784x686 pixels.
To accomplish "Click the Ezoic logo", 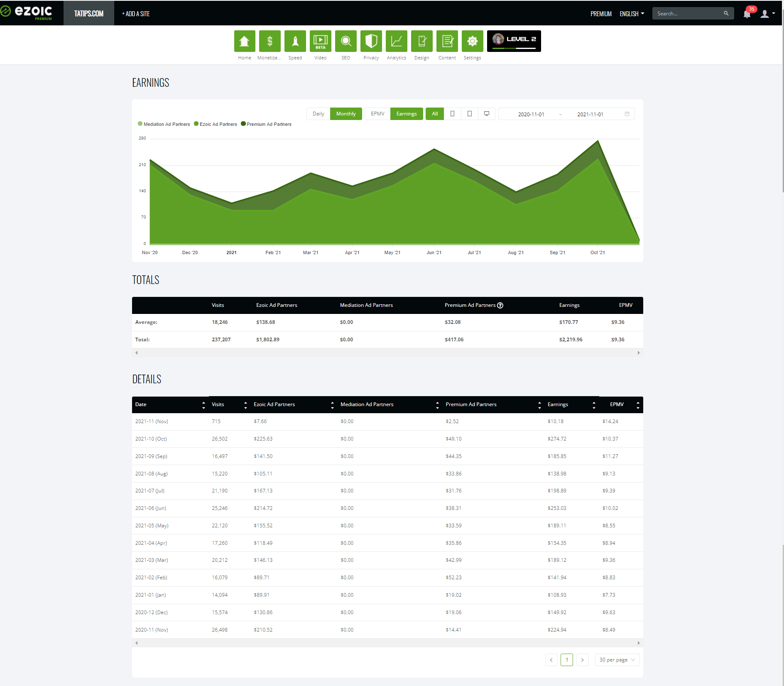I will pyautogui.click(x=27, y=12).
